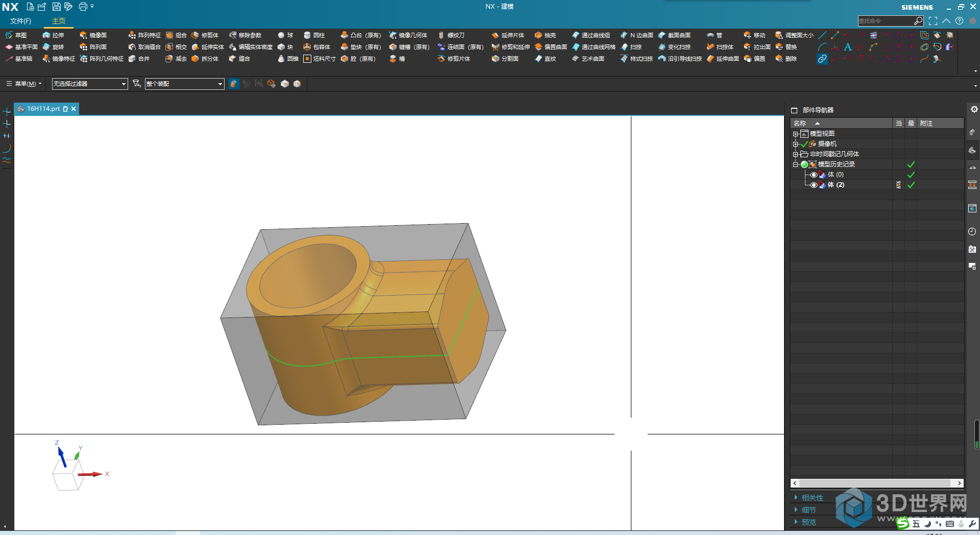Click the help question mark icon
The image size is (980, 535).
point(959,21)
